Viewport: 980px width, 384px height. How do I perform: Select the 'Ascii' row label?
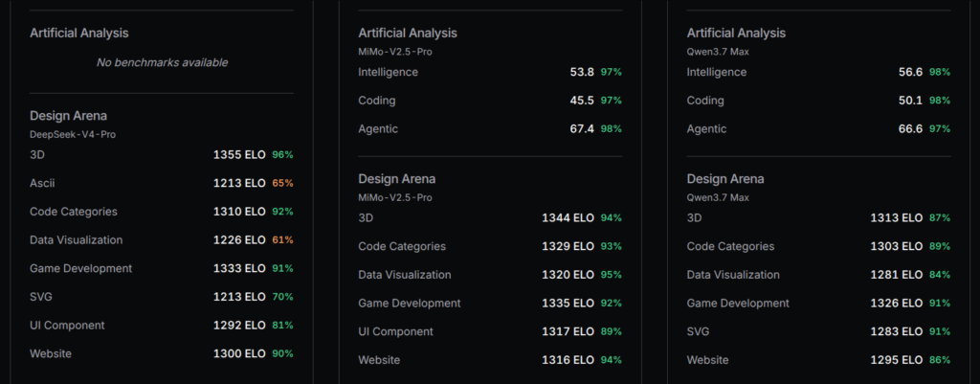click(42, 183)
